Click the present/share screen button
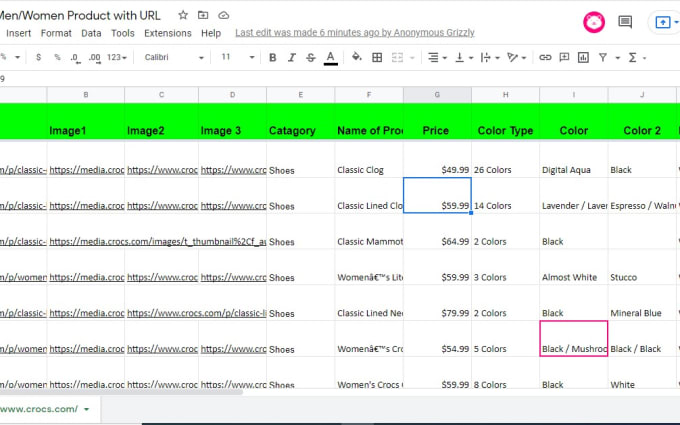This screenshot has height=425, width=680. [663, 22]
